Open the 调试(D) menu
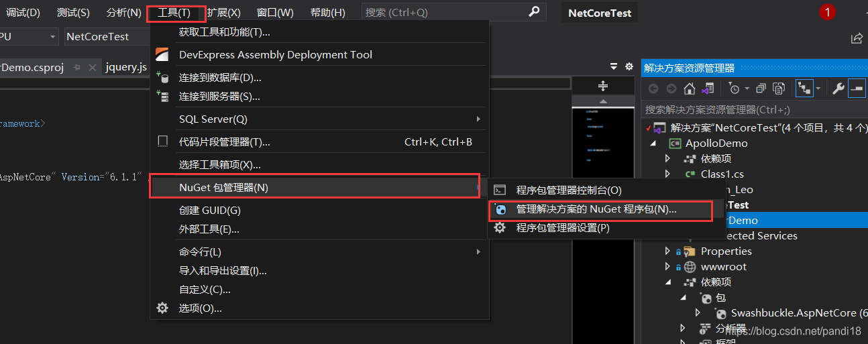 (x=23, y=12)
